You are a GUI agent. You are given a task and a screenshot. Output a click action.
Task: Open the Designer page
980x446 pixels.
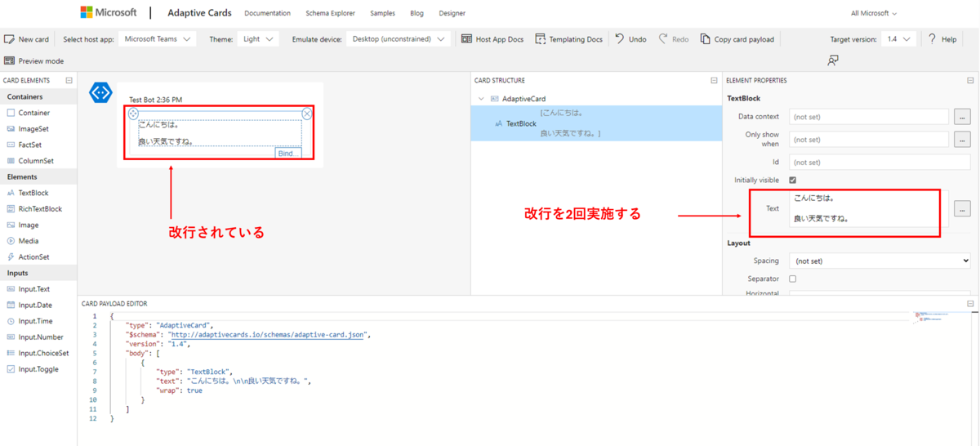pyautogui.click(x=452, y=13)
